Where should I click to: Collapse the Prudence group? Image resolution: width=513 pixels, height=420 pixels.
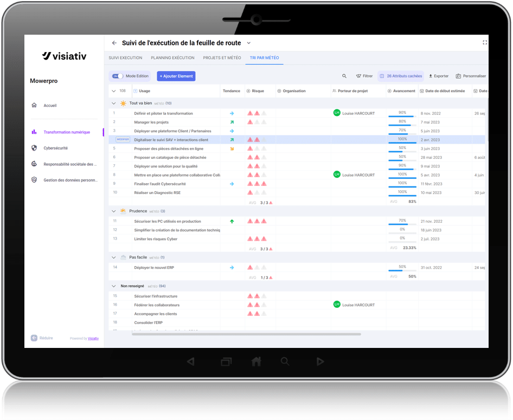(113, 211)
